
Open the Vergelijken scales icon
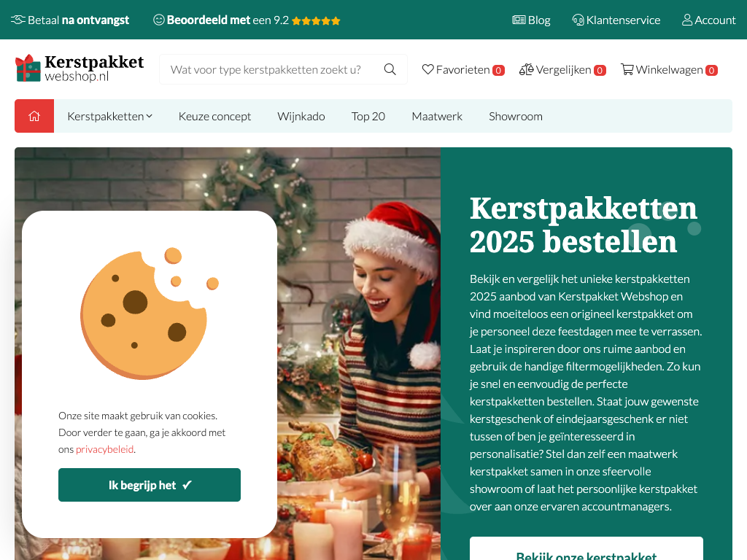[x=527, y=69]
